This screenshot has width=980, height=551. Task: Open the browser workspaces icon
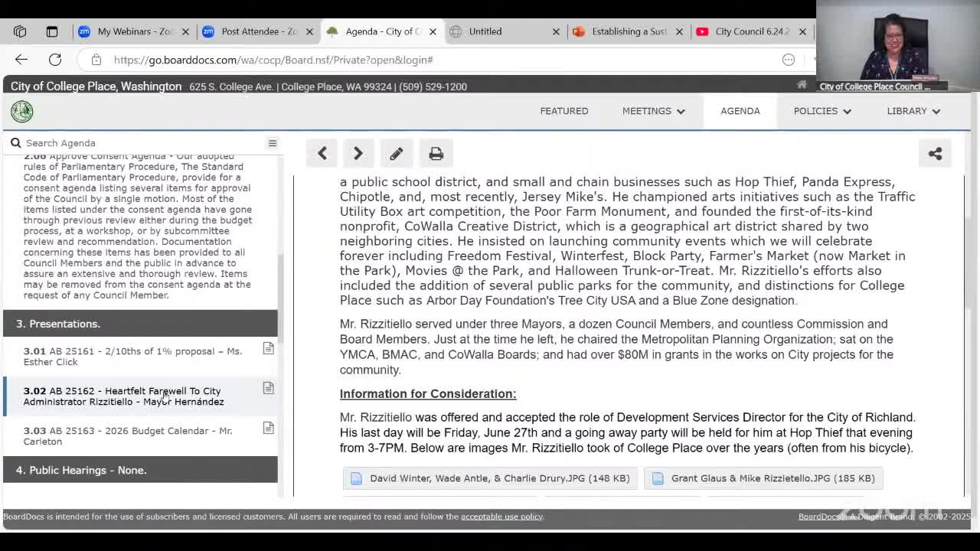pyautogui.click(x=20, y=31)
